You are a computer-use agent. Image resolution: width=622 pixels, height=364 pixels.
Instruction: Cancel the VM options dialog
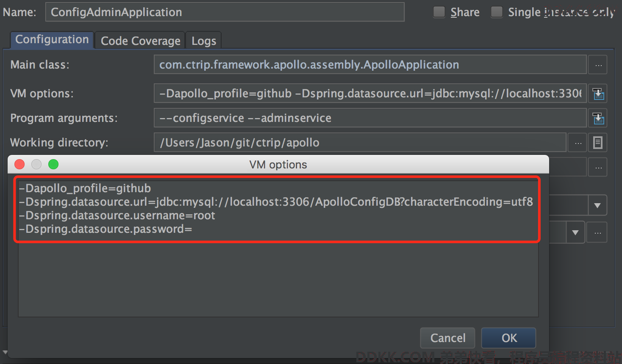[447, 338]
